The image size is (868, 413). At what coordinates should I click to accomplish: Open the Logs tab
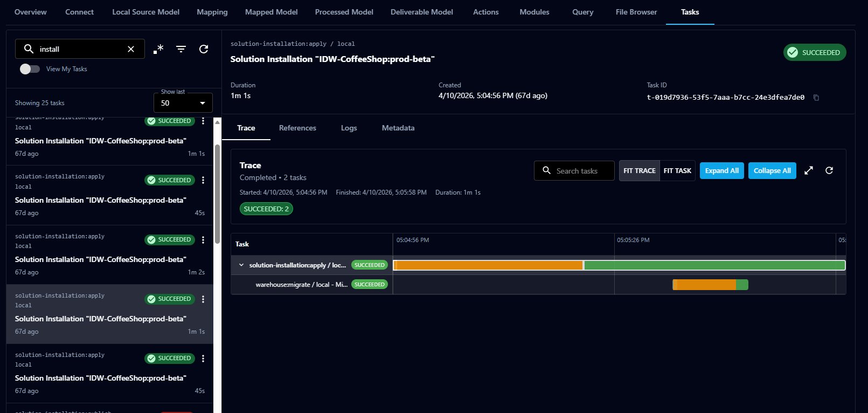point(349,128)
